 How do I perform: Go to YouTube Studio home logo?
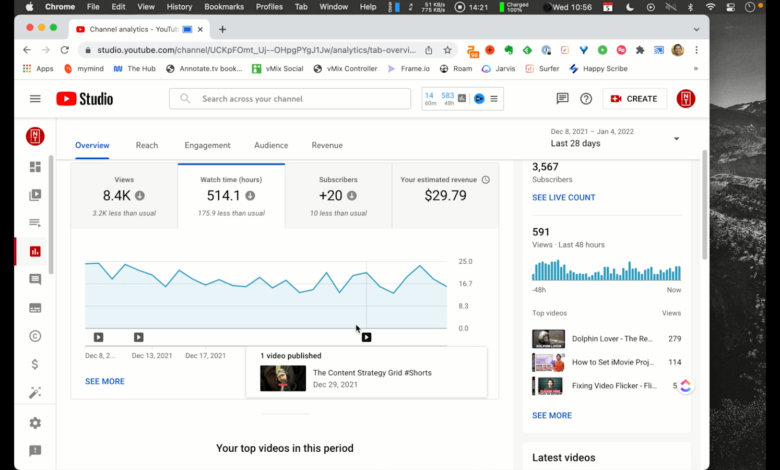click(x=85, y=98)
